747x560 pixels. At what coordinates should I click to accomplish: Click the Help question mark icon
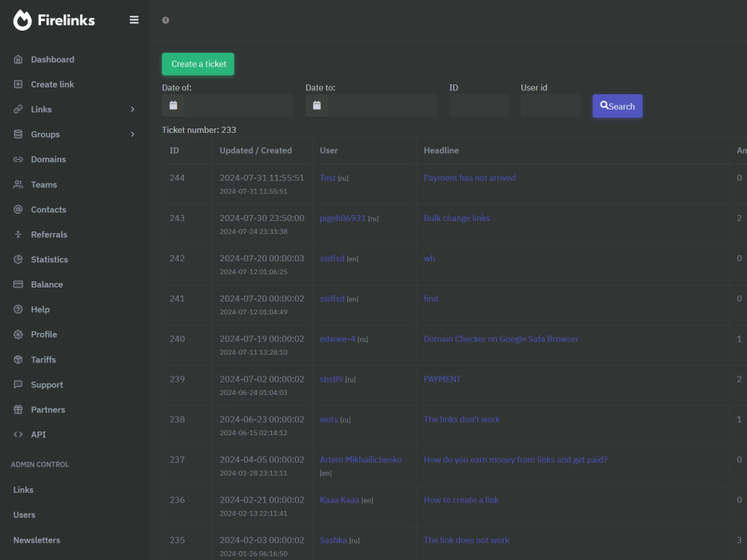pos(18,310)
